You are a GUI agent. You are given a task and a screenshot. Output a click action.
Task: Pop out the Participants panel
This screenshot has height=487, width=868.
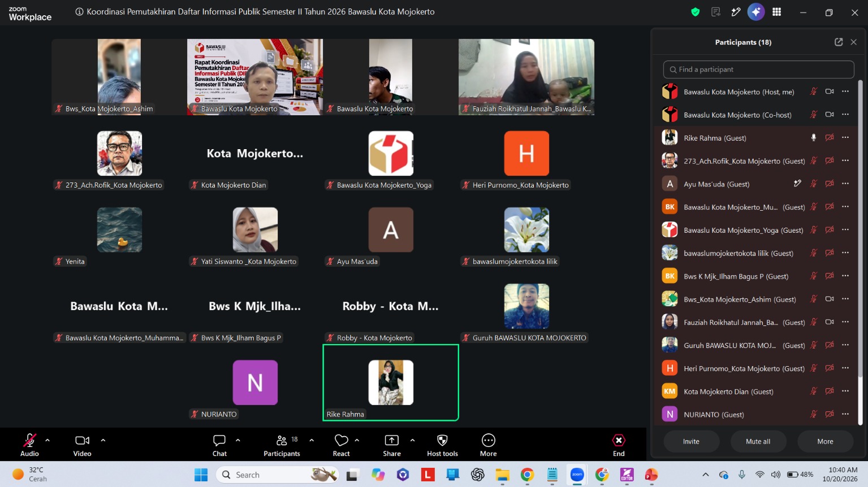pyautogui.click(x=839, y=42)
